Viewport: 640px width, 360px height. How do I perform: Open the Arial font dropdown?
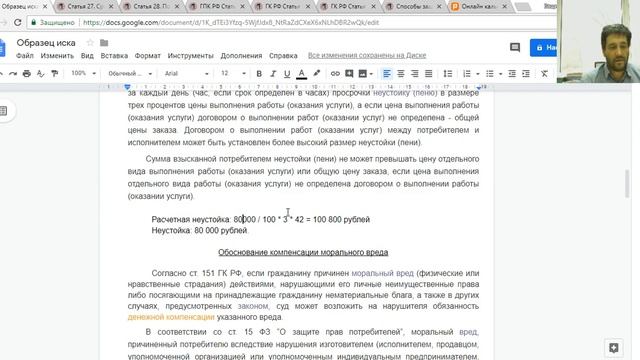pos(187,73)
